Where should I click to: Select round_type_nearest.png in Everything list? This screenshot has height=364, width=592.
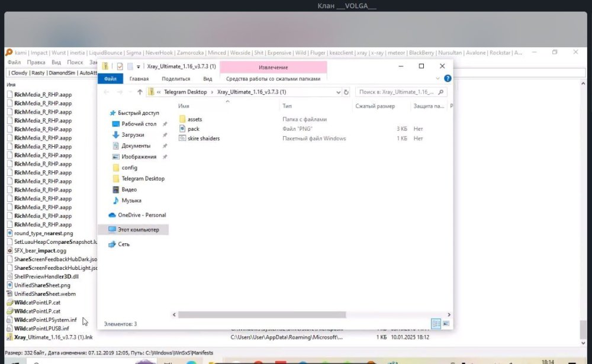coord(43,233)
